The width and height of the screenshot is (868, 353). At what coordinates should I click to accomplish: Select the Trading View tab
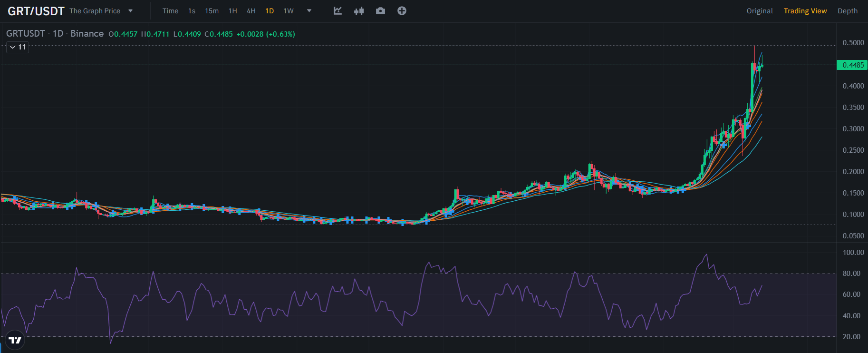tap(805, 11)
